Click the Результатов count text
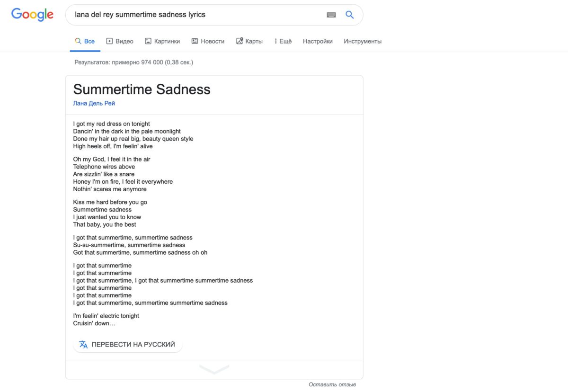The height and width of the screenshot is (392, 568). point(133,62)
